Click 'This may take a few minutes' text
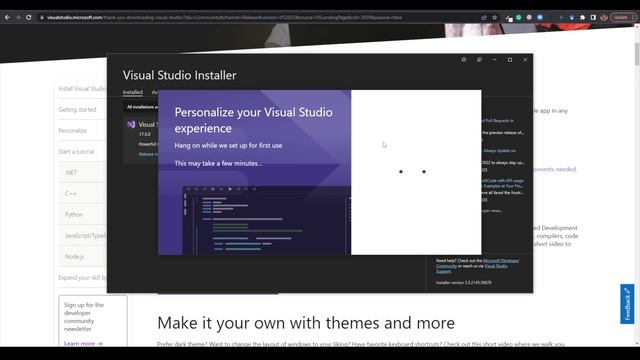This screenshot has width=640, height=360. pyautogui.click(x=218, y=163)
